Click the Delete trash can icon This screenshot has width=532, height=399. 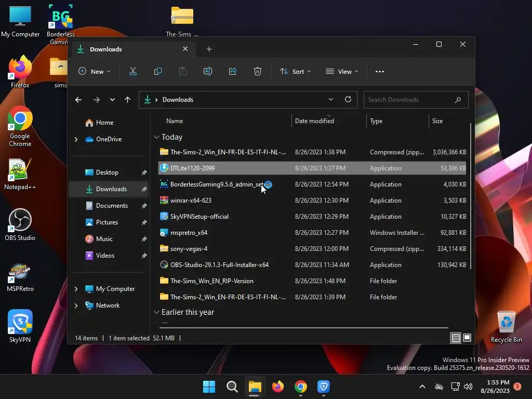(258, 71)
